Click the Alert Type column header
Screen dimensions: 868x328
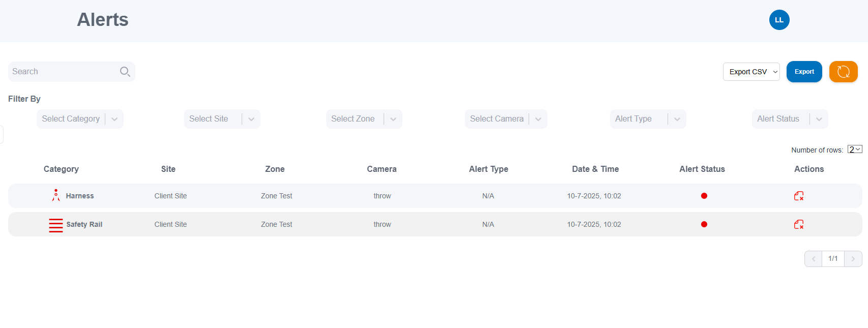[x=488, y=169]
